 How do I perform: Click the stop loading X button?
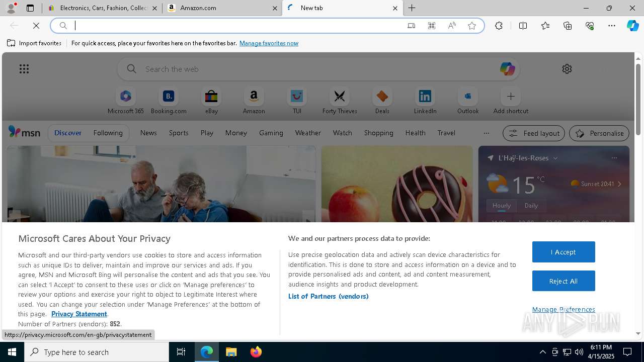[x=37, y=26]
